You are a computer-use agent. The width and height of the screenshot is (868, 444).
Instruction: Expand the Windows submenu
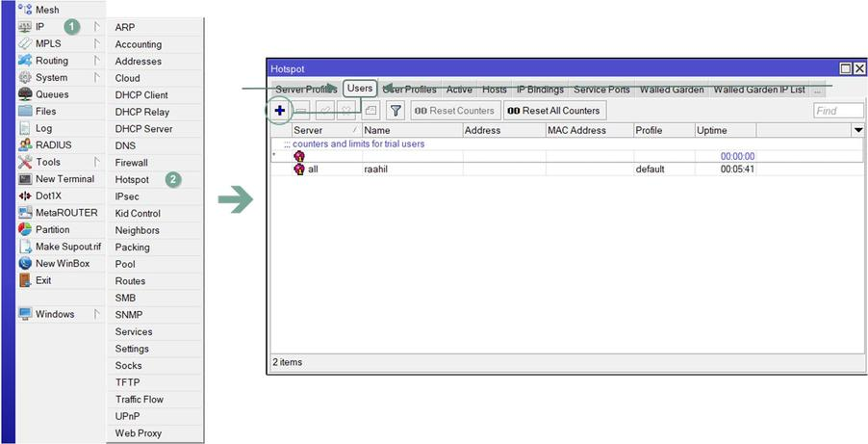(x=54, y=314)
